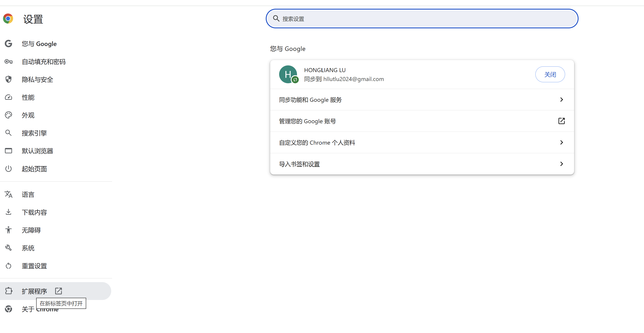The height and width of the screenshot is (333, 644).
Task: Open 搜索引擎 in the sidebar menu
Action: point(34,133)
